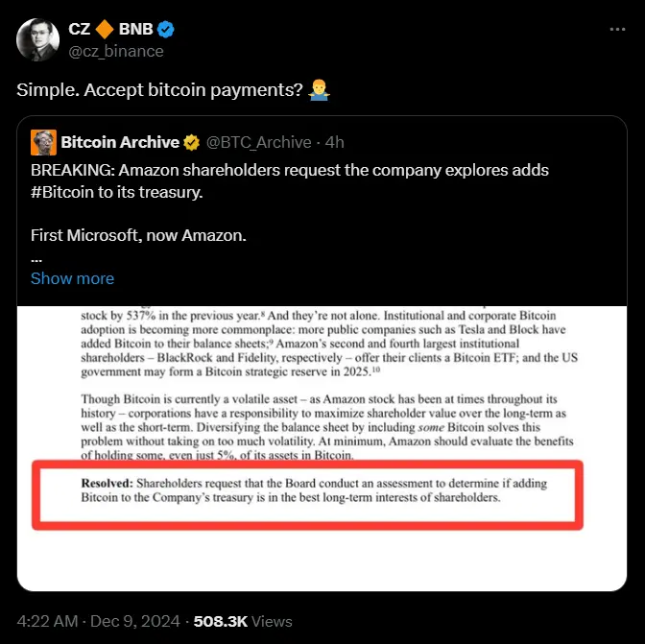The height and width of the screenshot is (644, 645).
Task: Click the CZ display name
Action: tap(81, 30)
